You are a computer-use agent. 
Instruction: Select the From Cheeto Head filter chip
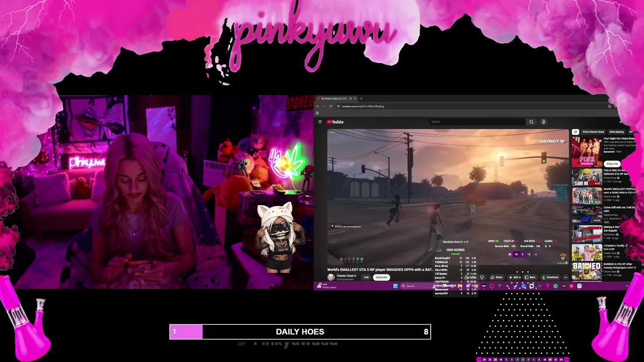(x=593, y=132)
